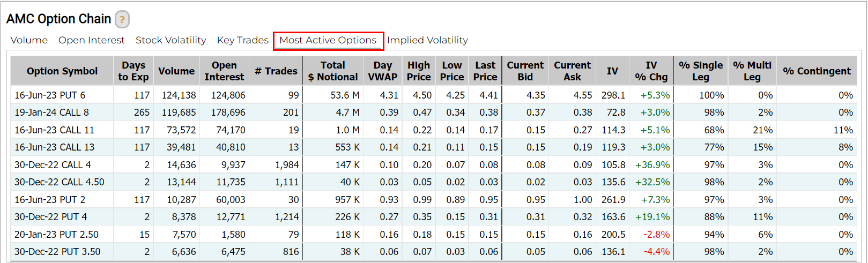This screenshot has height=263, width=868.
Task: Open the Open Interest tab
Action: coord(91,40)
